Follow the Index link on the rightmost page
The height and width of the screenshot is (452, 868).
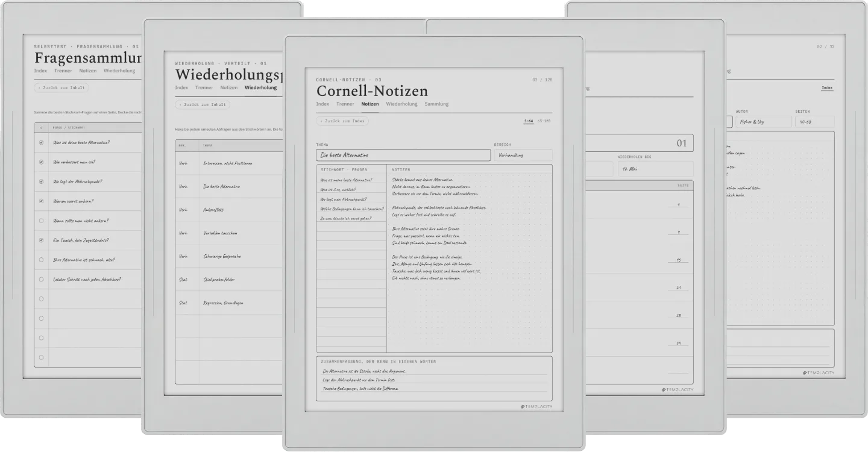coord(828,88)
